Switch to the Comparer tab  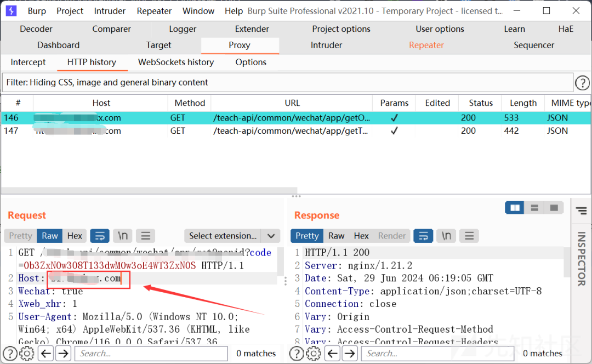(x=111, y=29)
